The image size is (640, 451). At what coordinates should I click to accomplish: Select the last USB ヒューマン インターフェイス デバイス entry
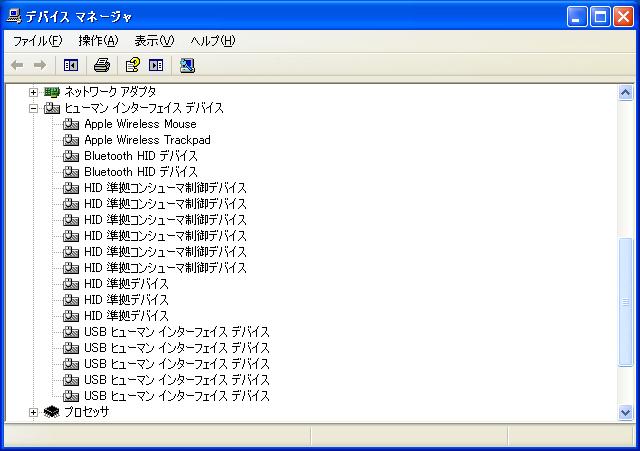pyautogui.click(x=177, y=396)
